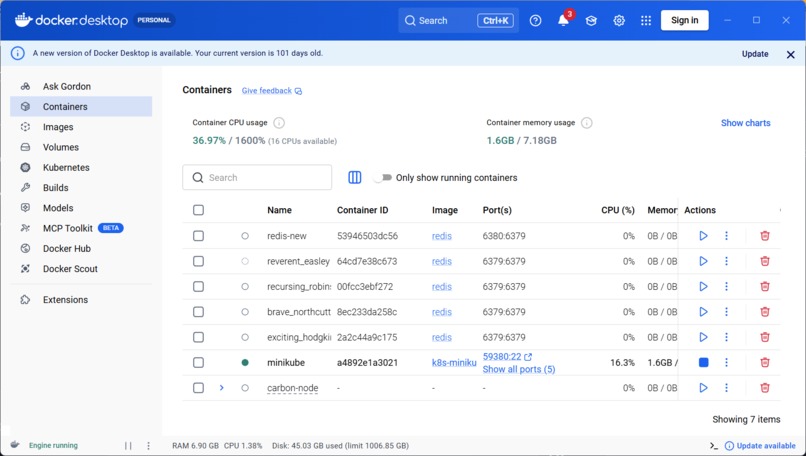Open the top Search bar
Viewport: 806px width, 456px height.
coord(459,21)
